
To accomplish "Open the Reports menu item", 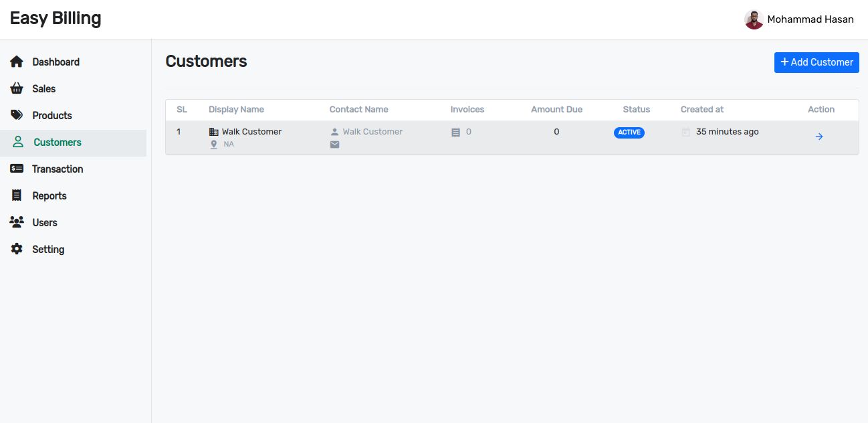I will [x=74, y=195].
